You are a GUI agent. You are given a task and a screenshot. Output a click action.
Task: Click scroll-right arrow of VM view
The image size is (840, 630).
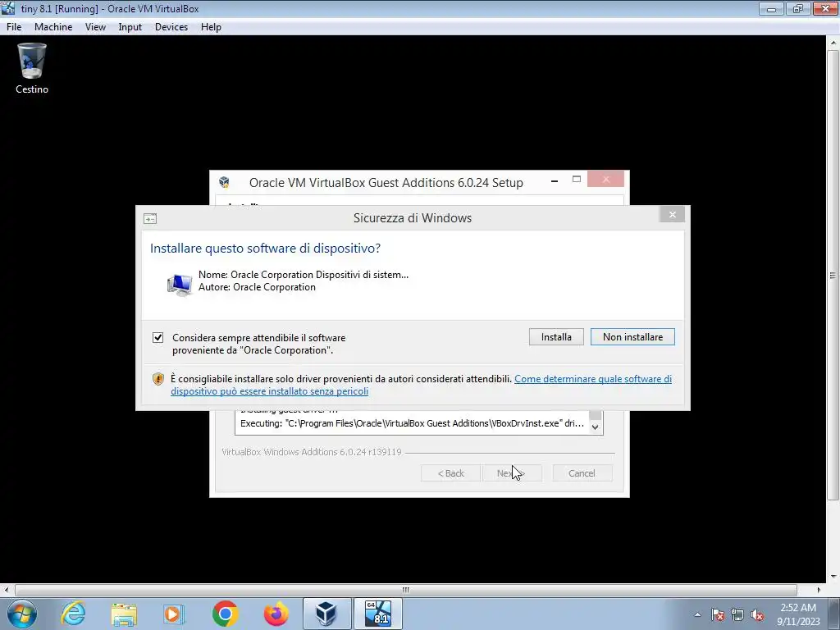pos(819,590)
